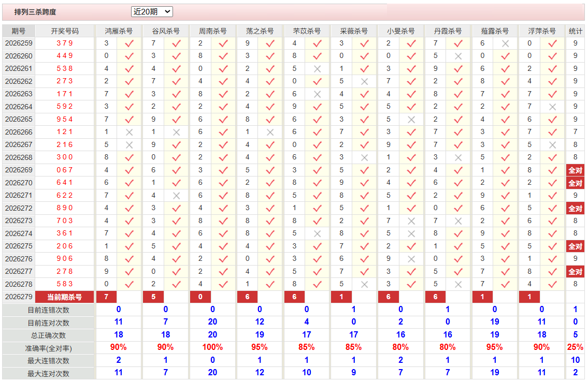Click the 浮萍杀号 column header
Image resolution: width=588 pixels, height=382 pixels.
[541, 31]
